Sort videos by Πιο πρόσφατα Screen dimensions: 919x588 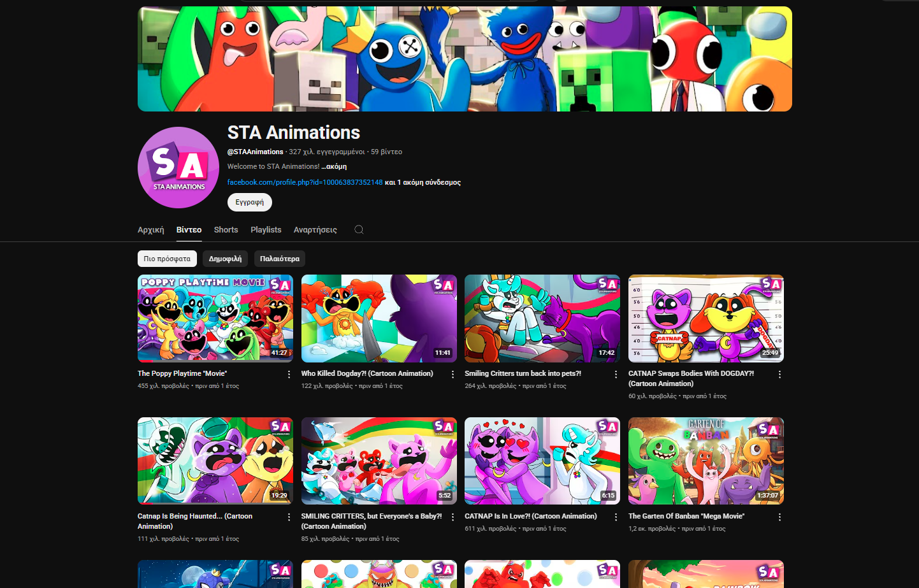click(x=167, y=259)
